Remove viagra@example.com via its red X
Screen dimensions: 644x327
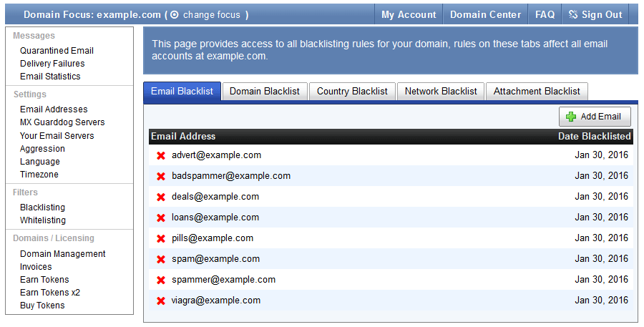[x=161, y=301]
